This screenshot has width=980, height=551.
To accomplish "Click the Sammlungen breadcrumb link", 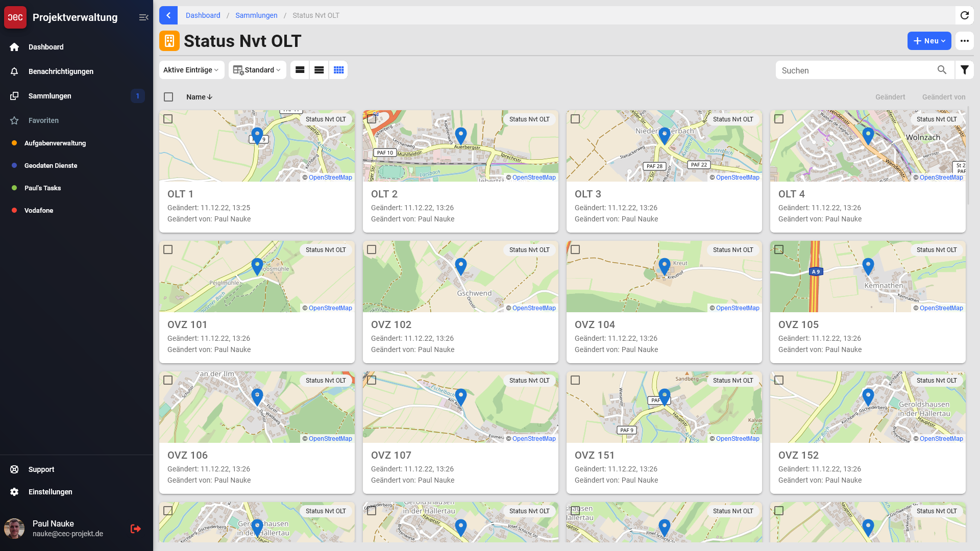I will [256, 15].
